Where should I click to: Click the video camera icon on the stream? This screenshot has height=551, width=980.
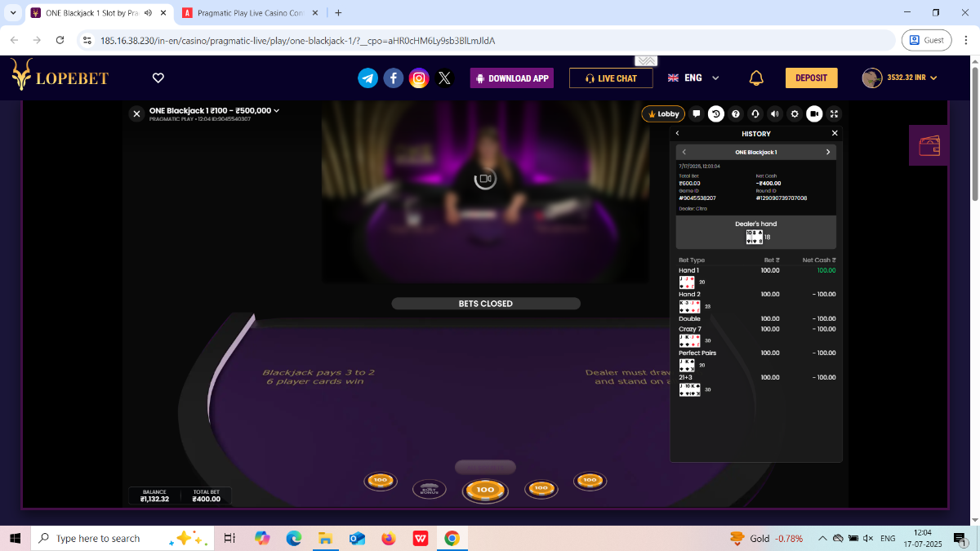485,178
